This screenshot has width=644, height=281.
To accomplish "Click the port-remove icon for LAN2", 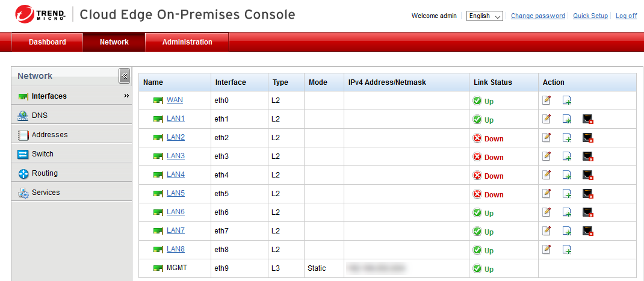I will tap(588, 138).
